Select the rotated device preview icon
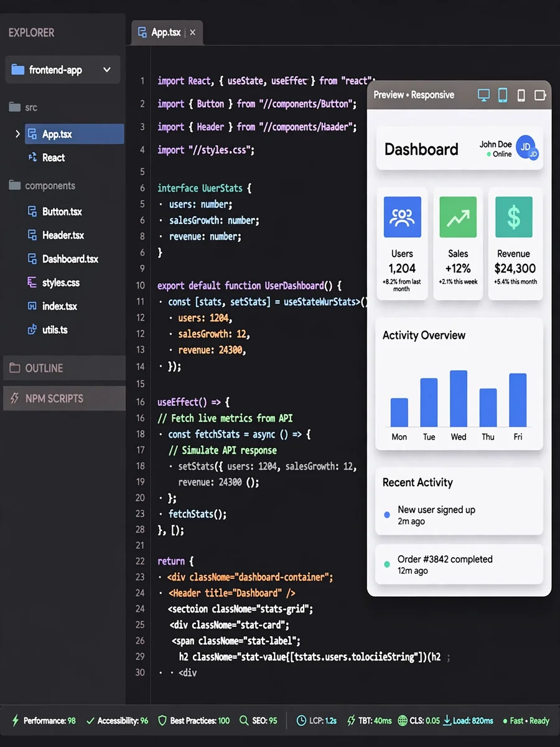Viewport: 560px width, 747px height. click(540, 95)
